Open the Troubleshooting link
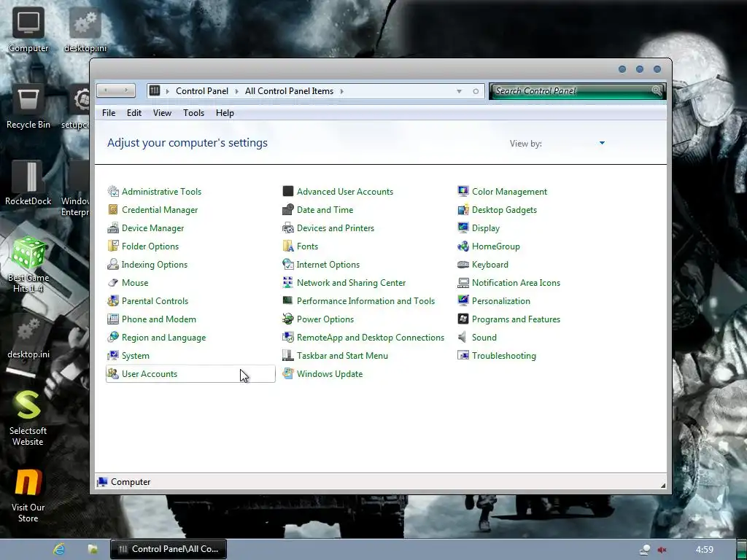The height and width of the screenshot is (560, 747). pyautogui.click(x=503, y=356)
